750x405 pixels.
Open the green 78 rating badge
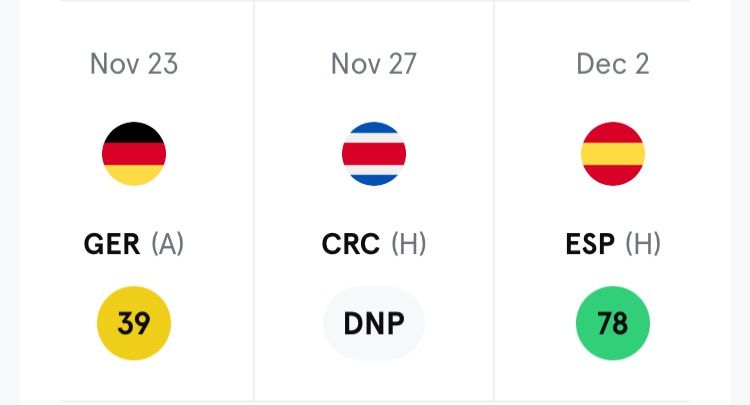[x=613, y=324]
